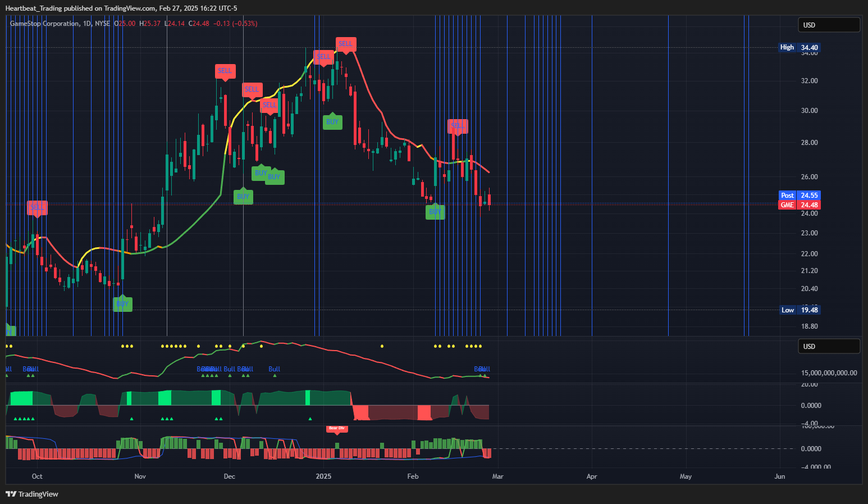Click the Feb label on the time axis

[x=413, y=476]
